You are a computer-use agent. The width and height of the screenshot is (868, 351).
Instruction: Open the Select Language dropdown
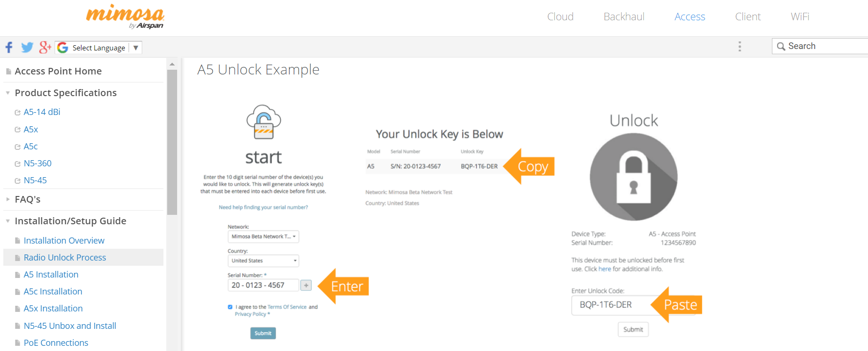point(99,48)
